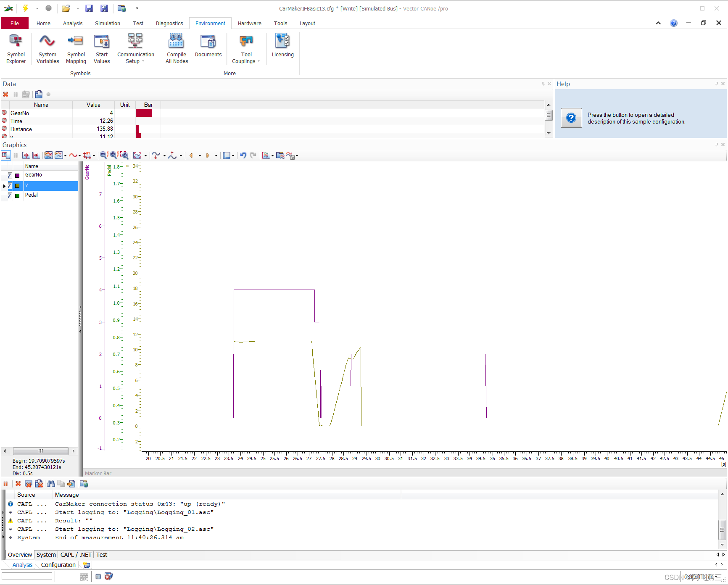Open the File menu

(15, 23)
